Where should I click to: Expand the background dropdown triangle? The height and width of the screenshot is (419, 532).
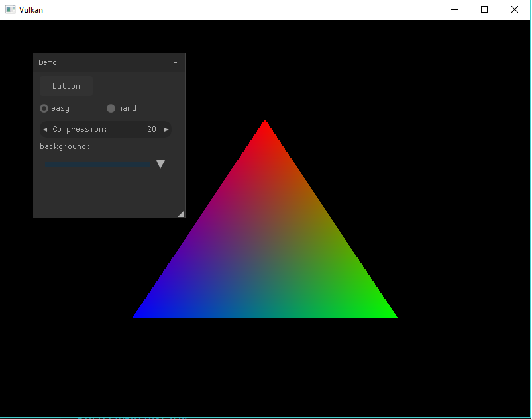click(160, 164)
